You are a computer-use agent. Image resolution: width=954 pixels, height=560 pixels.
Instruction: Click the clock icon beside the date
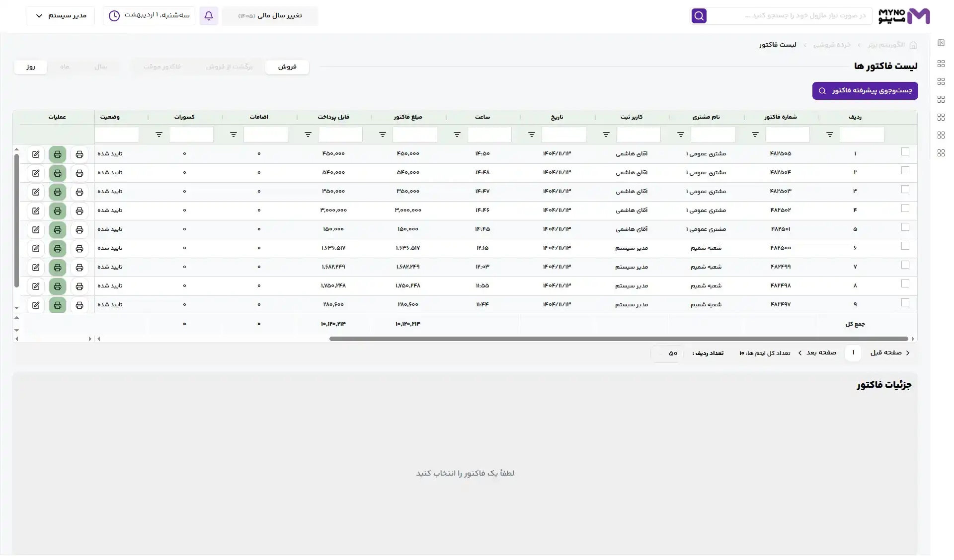click(114, 16)
